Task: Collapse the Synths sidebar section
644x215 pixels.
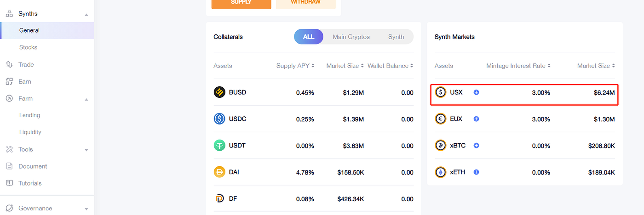Action: coord(86,14)
